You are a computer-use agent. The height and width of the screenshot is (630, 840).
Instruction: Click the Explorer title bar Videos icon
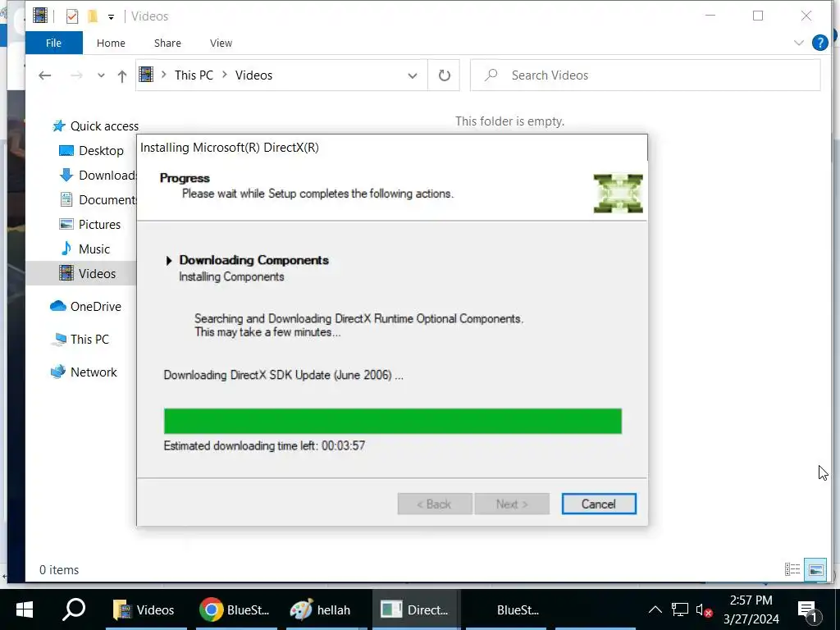40,16
